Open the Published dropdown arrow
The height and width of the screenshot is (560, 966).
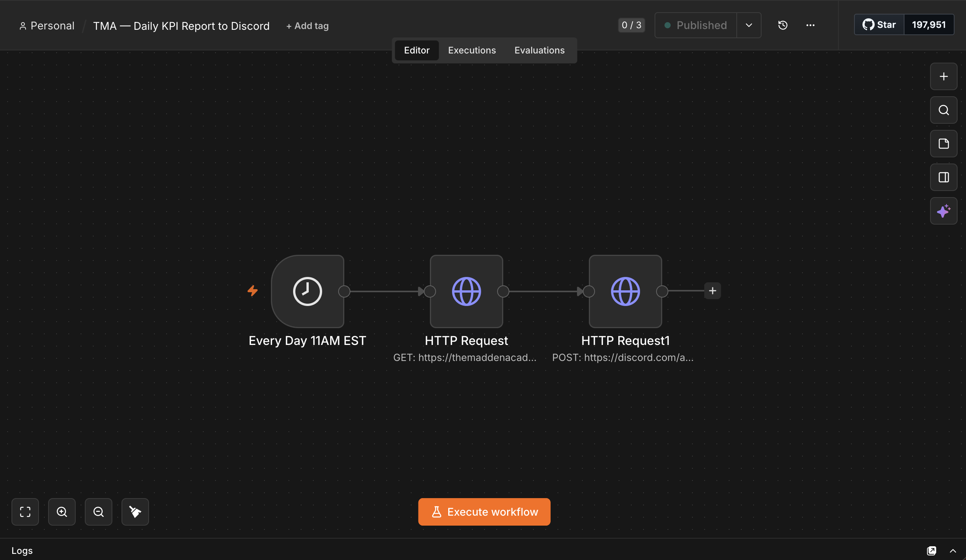click(x=749, y=25)
